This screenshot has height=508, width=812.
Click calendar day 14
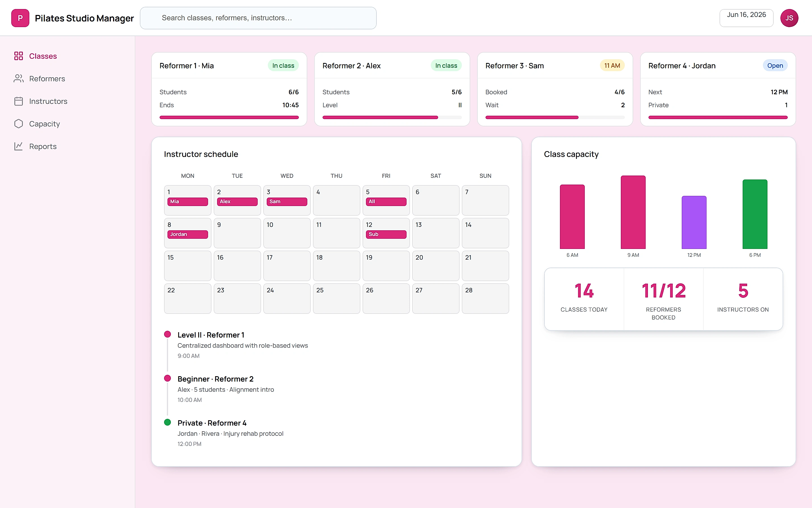click(485, 233)
